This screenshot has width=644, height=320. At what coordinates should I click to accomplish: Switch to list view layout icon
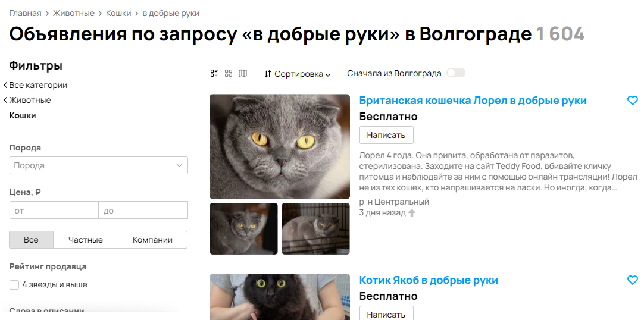(x=214, y=73)
